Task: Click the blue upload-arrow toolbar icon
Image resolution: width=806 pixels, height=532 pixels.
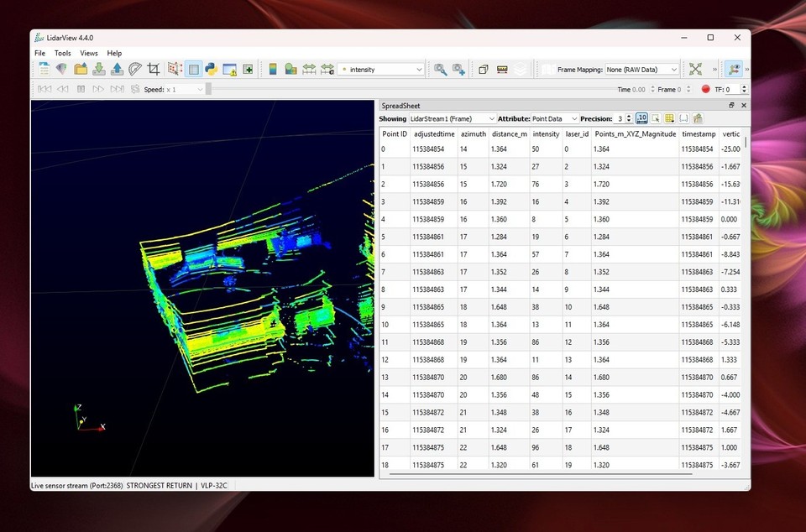Action: [x=117, y=69]
